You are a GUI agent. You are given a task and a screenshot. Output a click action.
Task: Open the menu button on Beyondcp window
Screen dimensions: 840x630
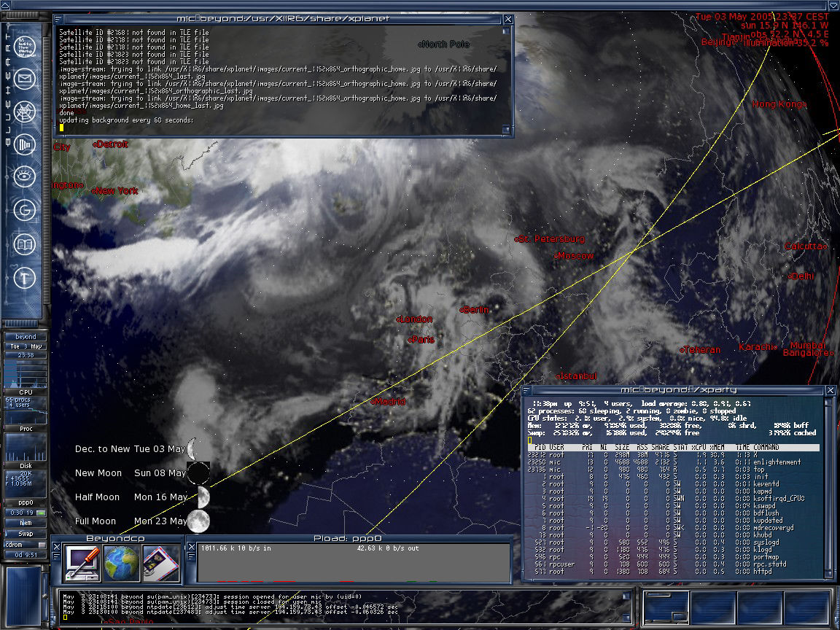coord(55,557)
